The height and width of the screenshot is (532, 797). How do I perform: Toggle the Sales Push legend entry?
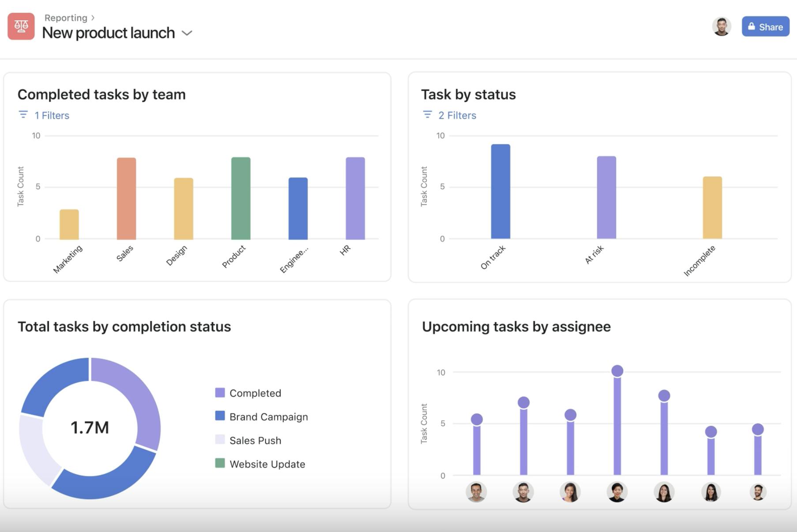(255, 440)
